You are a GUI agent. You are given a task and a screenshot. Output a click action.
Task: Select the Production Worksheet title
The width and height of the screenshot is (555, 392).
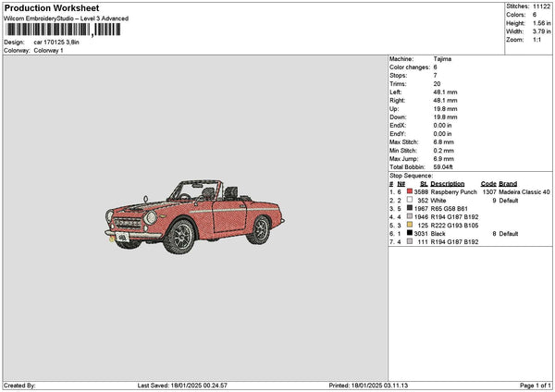tap(52, 7)
